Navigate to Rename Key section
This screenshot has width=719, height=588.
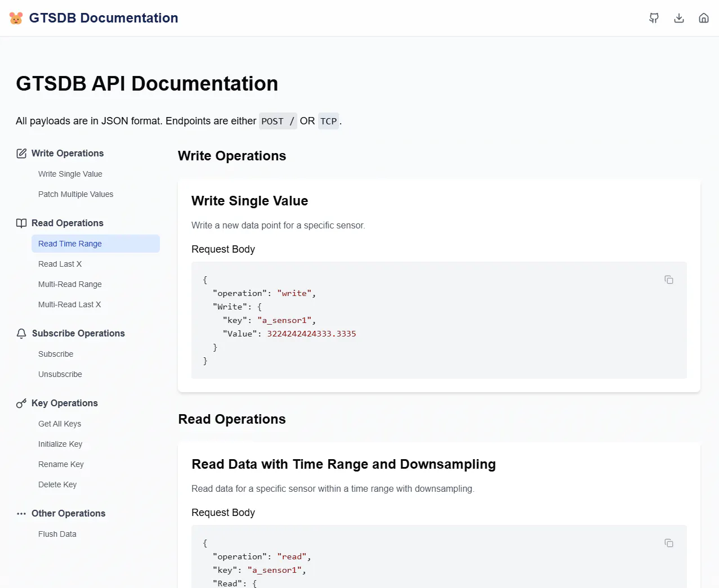[61, 464]
